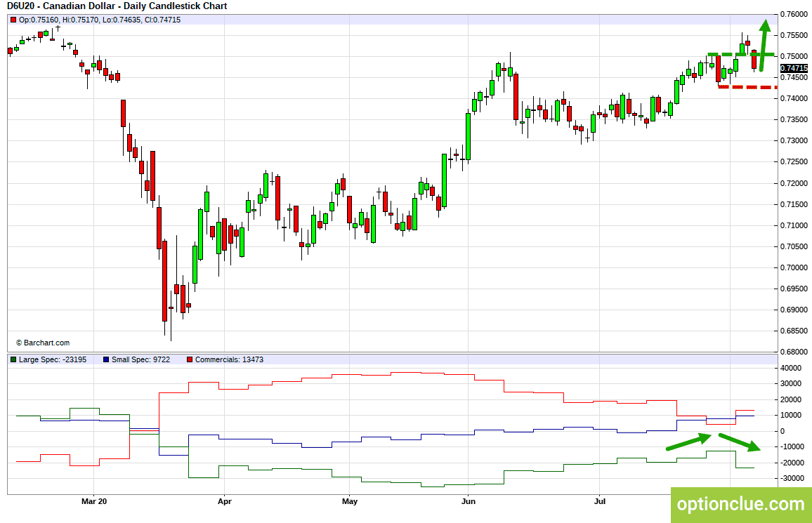Select the Commercials: 13473 label
Viewport: 812px width, 523px height.
pyautogui.click(x=229, y=359)
